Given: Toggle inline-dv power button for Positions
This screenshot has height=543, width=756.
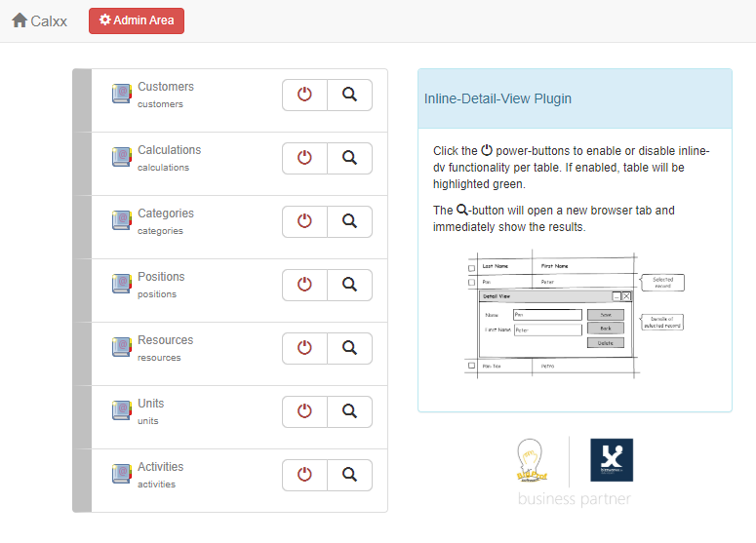Looking at the screenshot, I should pos(304,285).
